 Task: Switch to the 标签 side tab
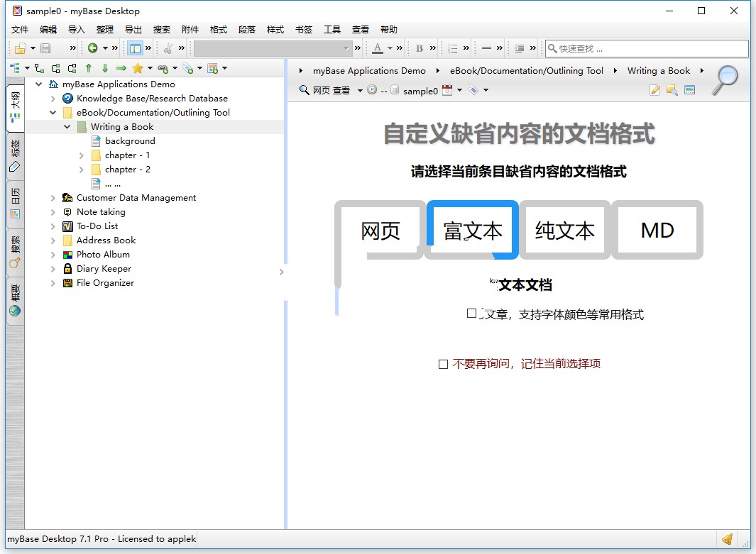[x=16, y=155]
